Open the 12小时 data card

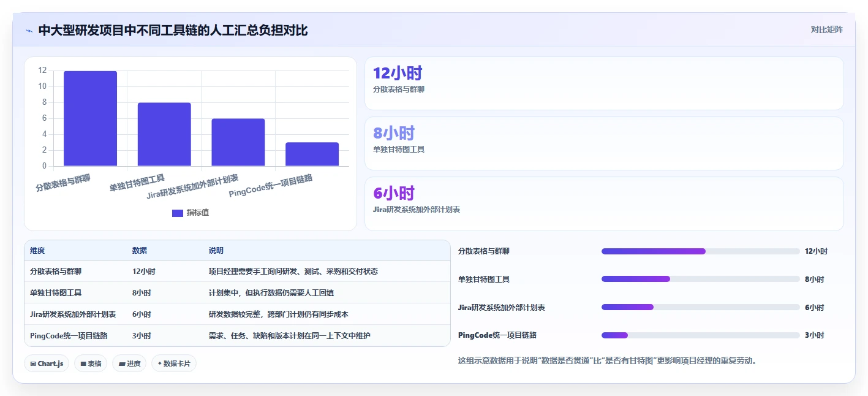click(604, 83)
